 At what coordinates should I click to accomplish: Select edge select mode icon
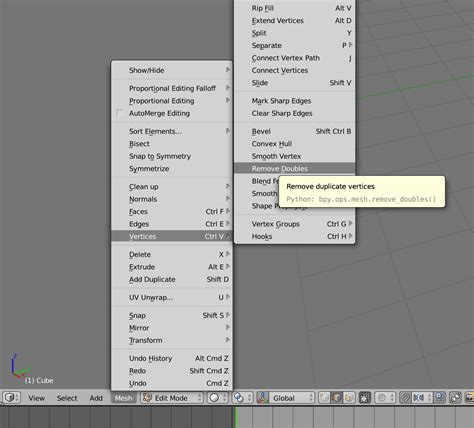click(x=336, y=398)
